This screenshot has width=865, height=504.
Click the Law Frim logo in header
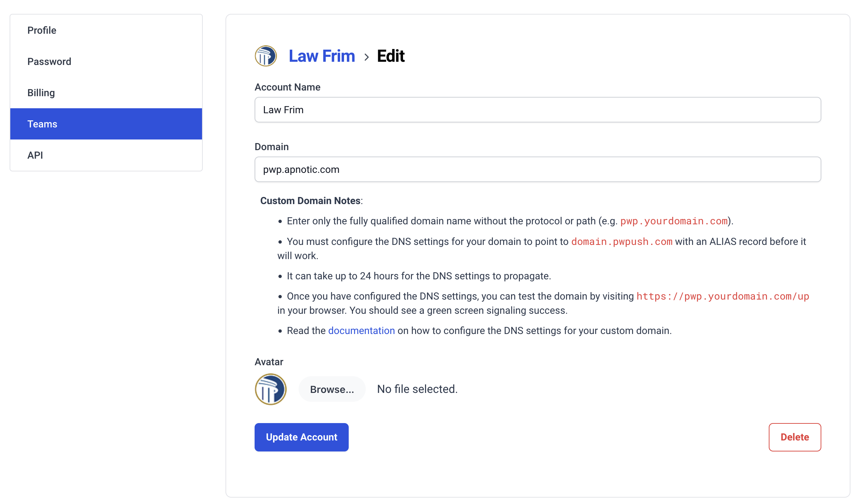click(266, 56)
